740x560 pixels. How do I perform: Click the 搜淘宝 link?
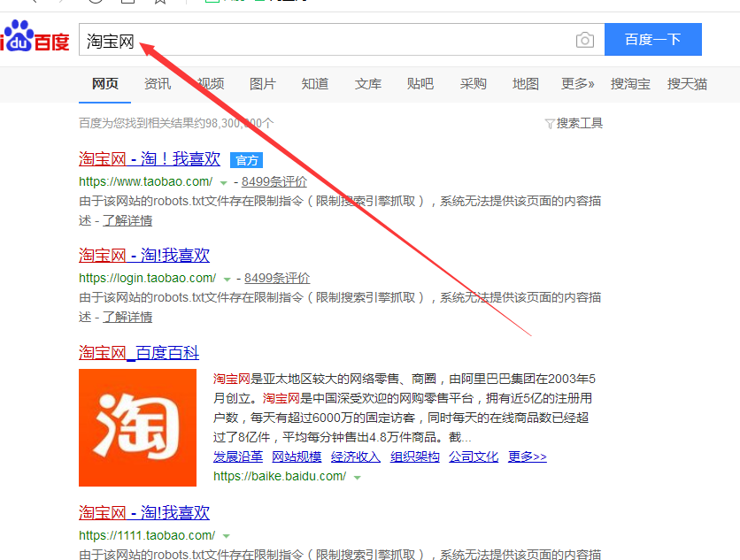click(630, 84)
